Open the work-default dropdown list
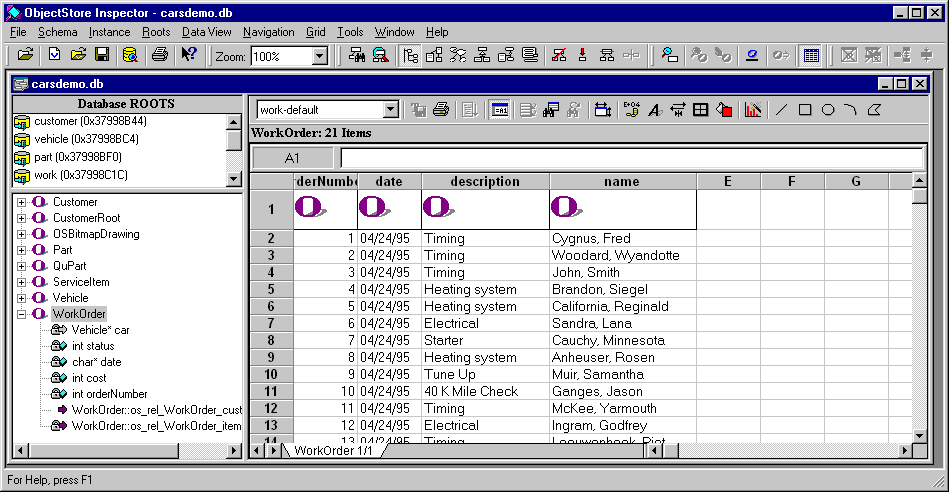The image size is (949, 492). pos(391,110)
